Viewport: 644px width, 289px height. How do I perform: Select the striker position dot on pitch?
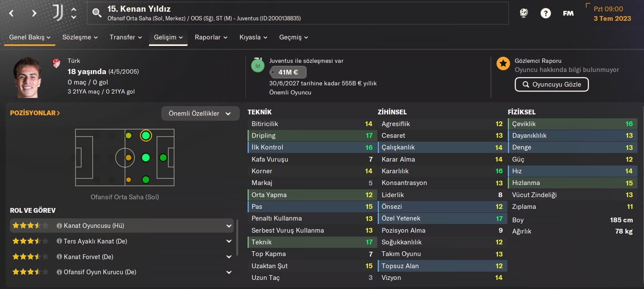[x=163, y=158]
